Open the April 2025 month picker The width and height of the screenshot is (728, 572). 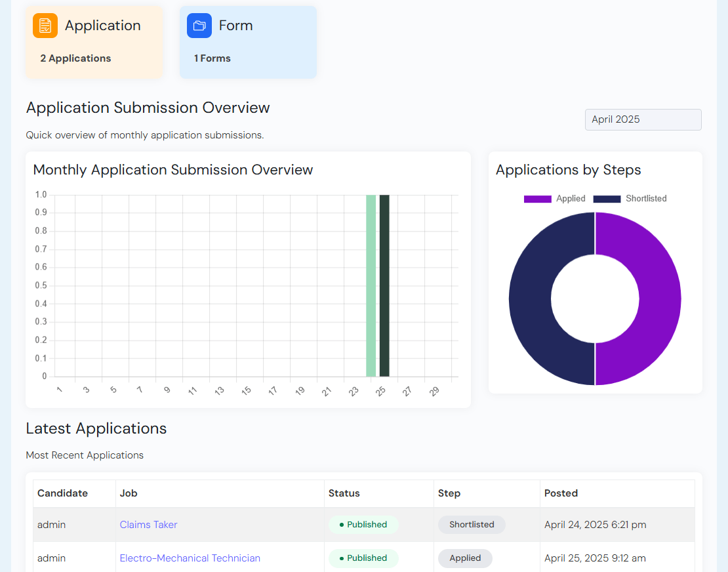643,119
